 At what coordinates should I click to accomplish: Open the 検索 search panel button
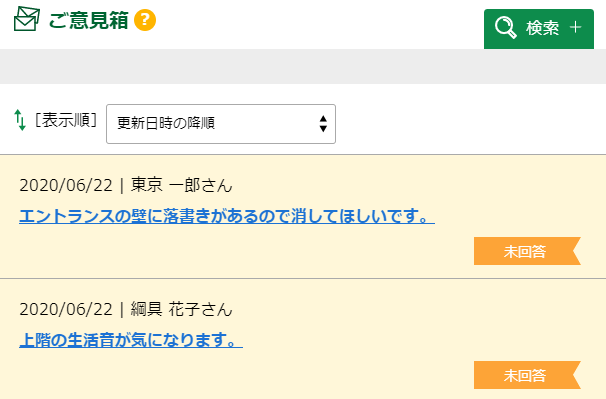point(539,29)
